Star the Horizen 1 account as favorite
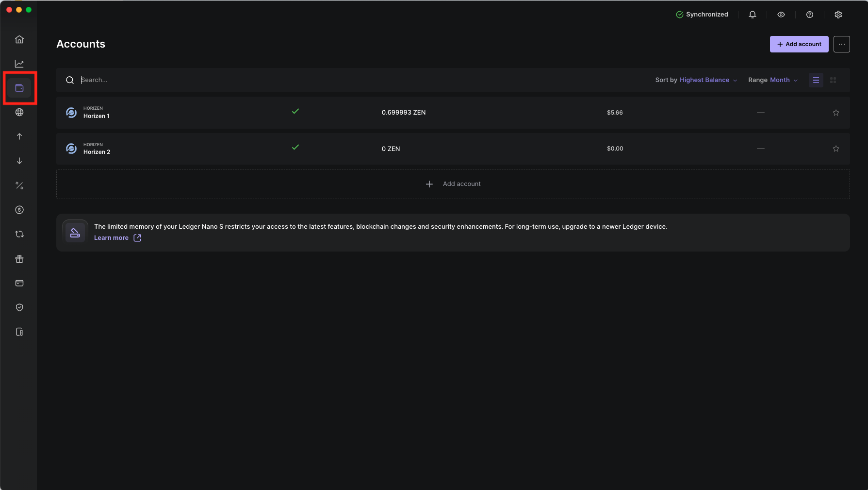The height and width of the screenshot is (490, 868). point(835,112)
